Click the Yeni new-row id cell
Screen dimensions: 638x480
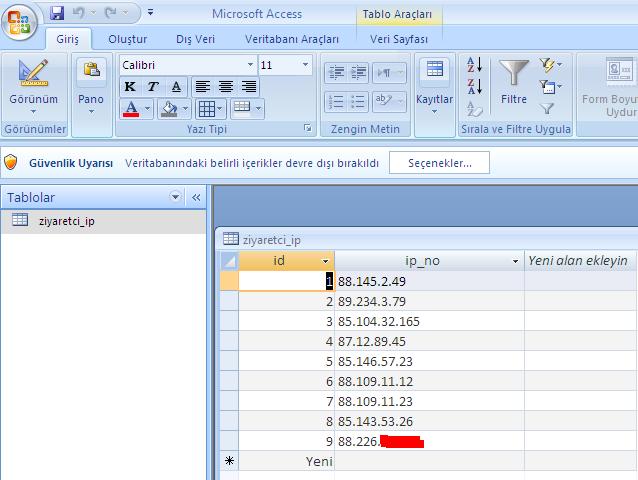click(x=286, y=461)
